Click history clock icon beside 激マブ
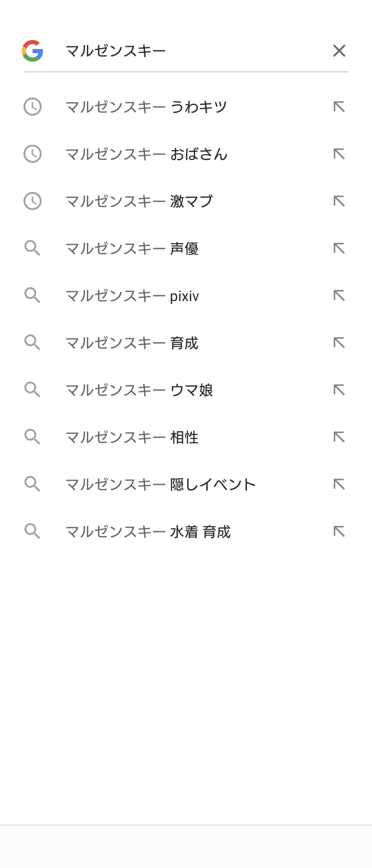372x868 pixels. coord(33,201)
